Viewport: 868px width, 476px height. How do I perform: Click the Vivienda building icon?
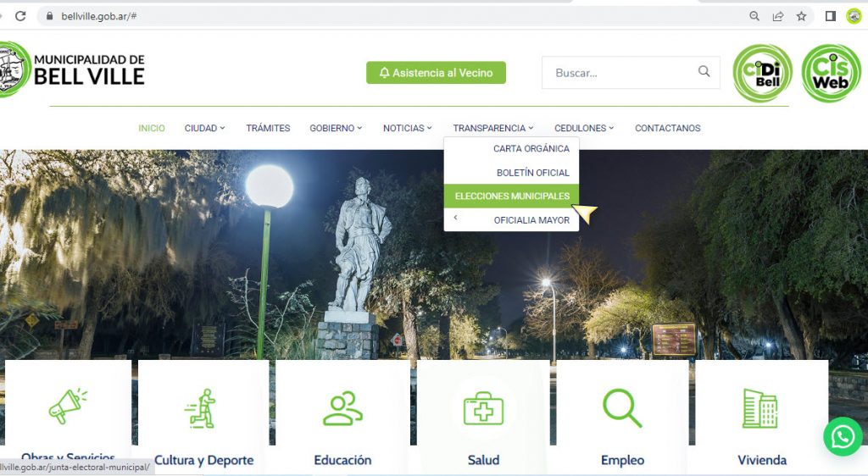click(759, 408)
